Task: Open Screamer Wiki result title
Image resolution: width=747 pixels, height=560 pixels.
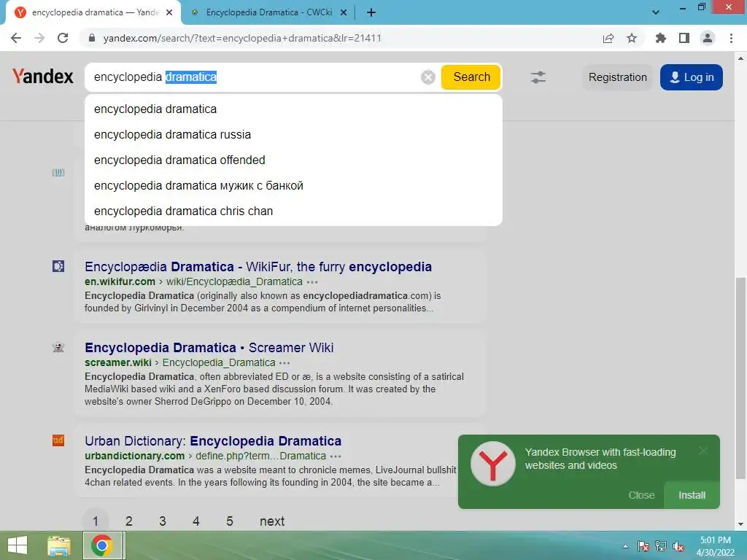Action: pos(209,348)
